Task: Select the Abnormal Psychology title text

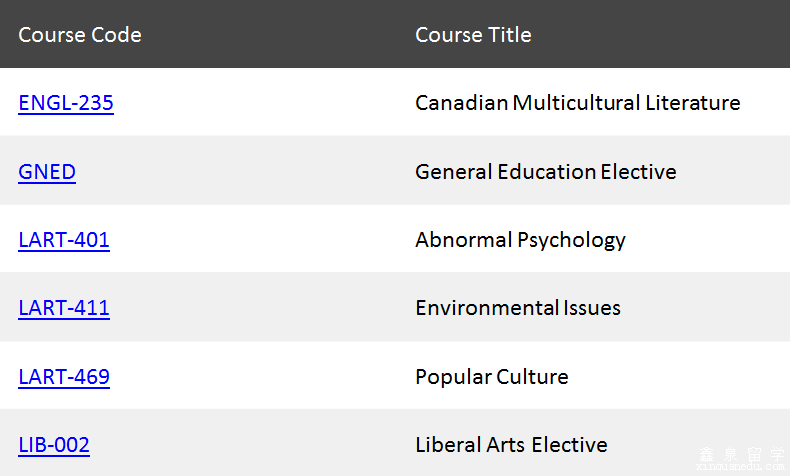Action: tap(520, 240)
